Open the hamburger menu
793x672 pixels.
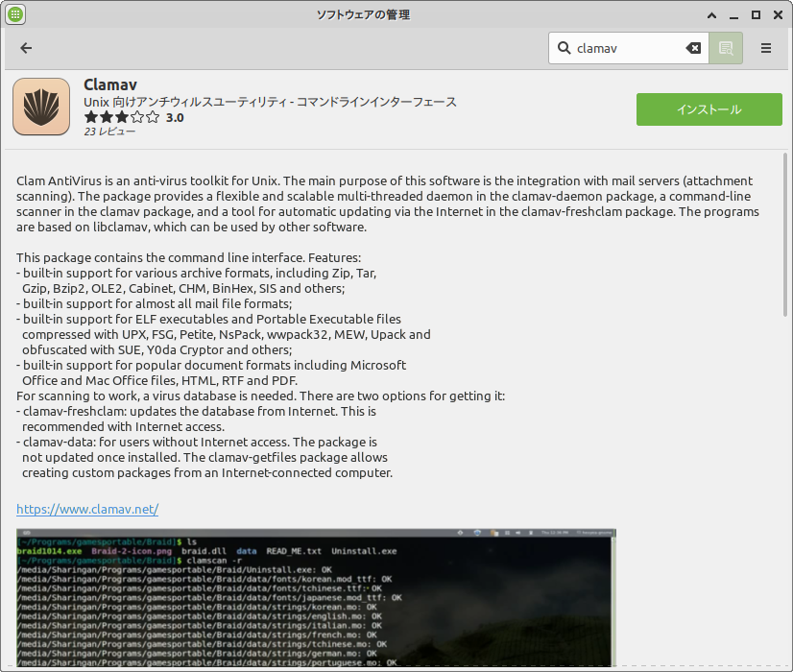(x=766, y=48)
